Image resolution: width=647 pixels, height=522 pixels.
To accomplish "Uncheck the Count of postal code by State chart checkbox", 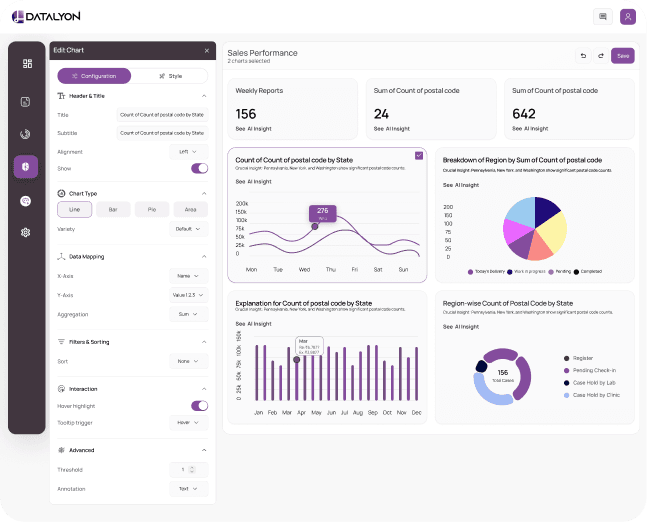I will click(x=419, y=156).
